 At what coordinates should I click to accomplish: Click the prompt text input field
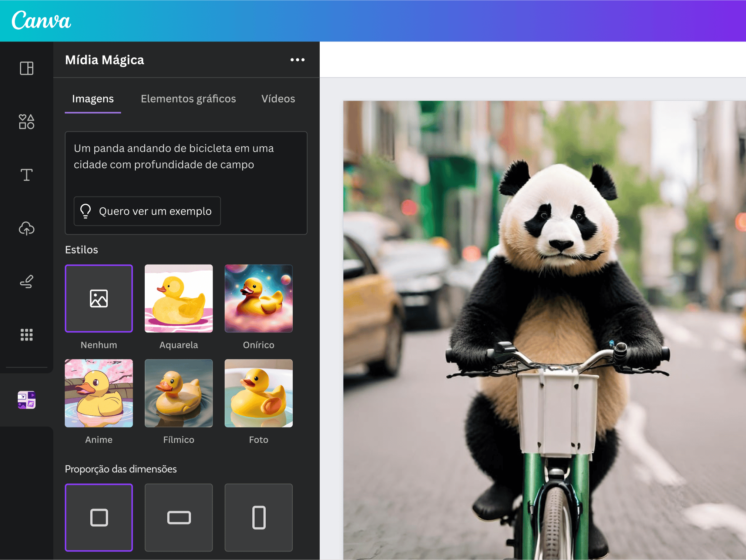point(185,157)
